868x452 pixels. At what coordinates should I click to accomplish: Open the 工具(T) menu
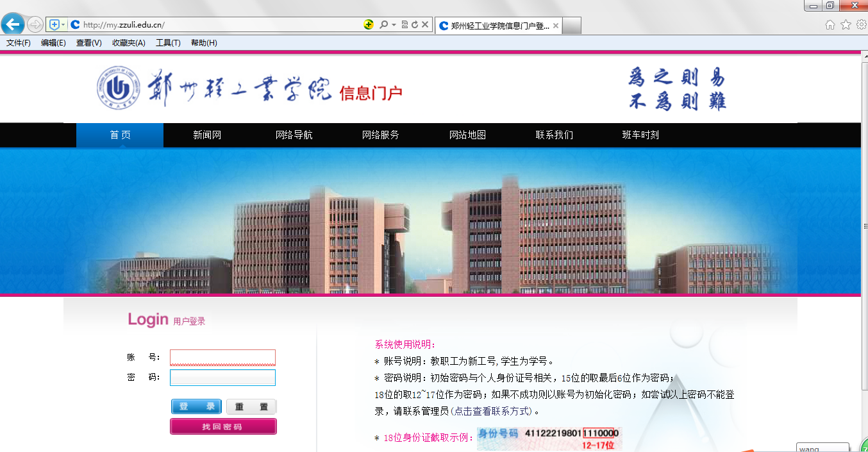pos(168,43)
